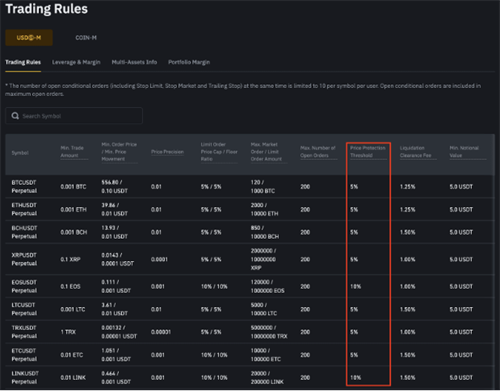The height and width of the screenshot is (391, 500).
Task: Click the 0.01 LINK min trade amount
Action: click(73, 378)
